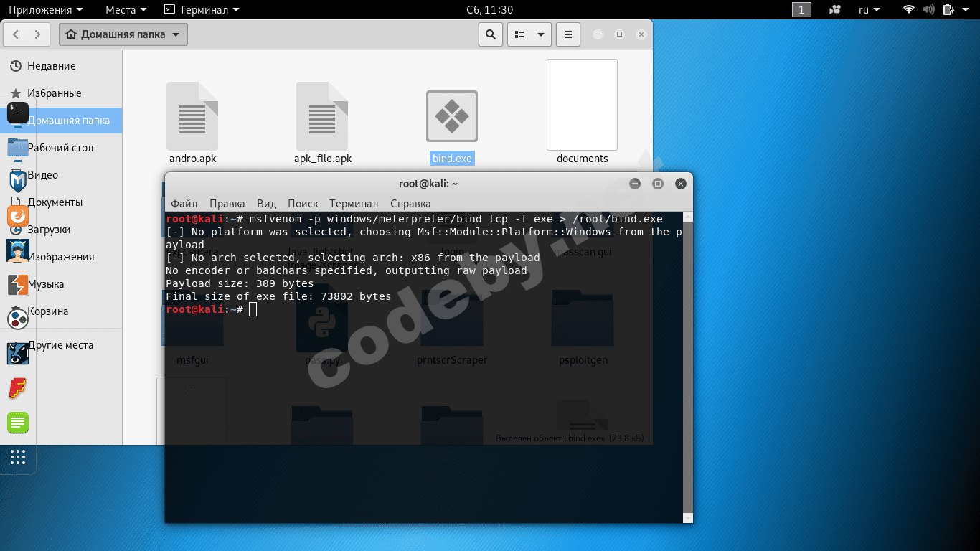Viewport: 980px width, 551px height.
Task: Launch the Metasploit dock icon
Action: pyautogui.click(x=18, y=181)
